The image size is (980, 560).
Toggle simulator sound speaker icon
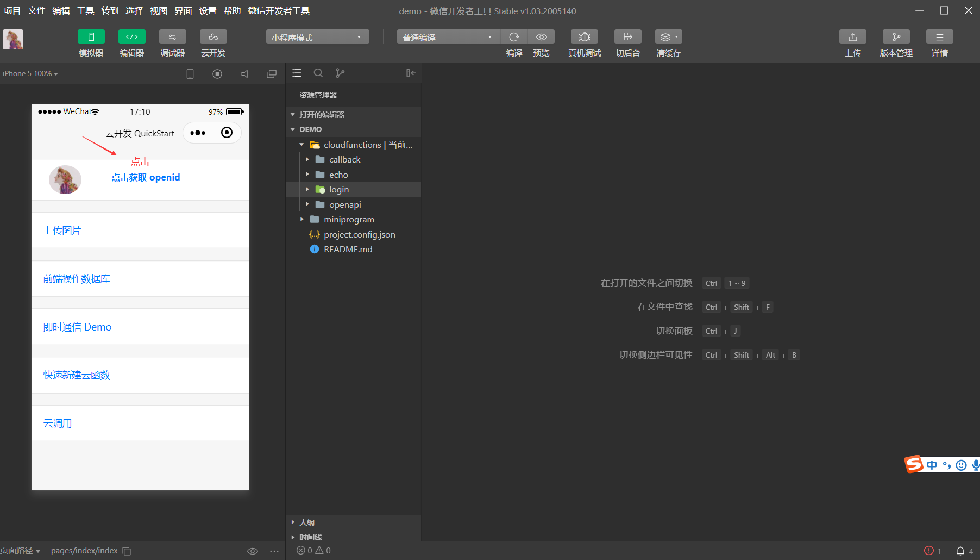coord(244,74)
